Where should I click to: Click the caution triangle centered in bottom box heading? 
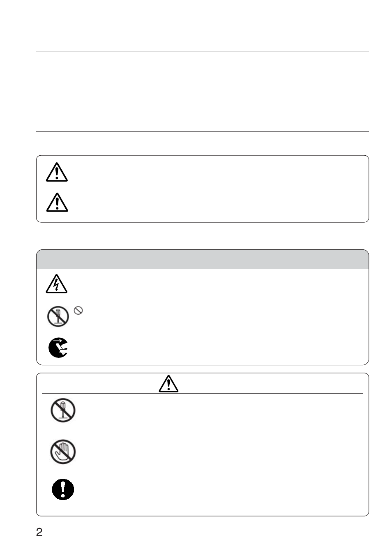[168, 384]
